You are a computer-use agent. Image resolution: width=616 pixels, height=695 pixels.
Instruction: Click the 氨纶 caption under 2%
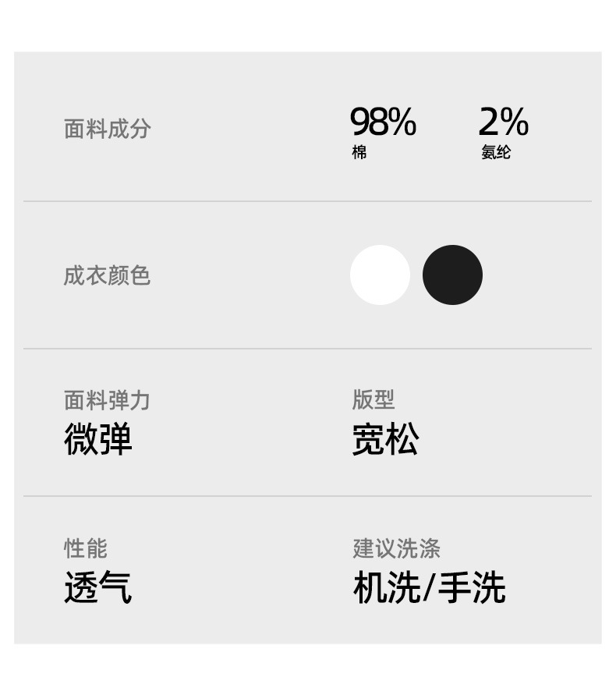496,153
